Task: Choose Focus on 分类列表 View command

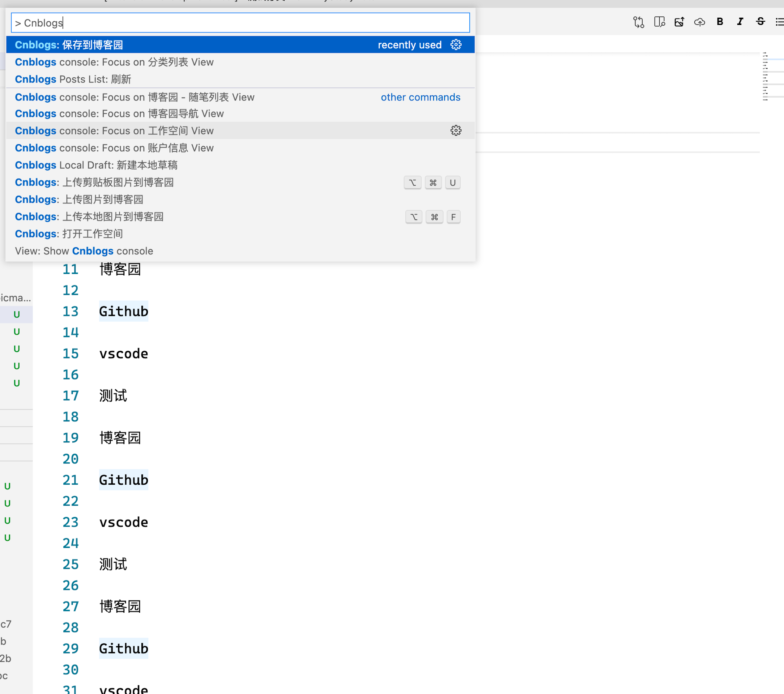Action: (x=114, y=62)
